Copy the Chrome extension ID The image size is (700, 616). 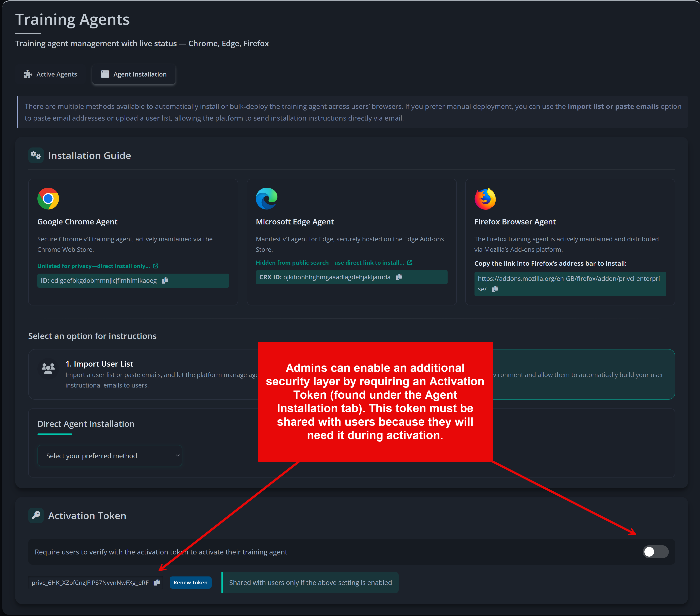[165, 280]
